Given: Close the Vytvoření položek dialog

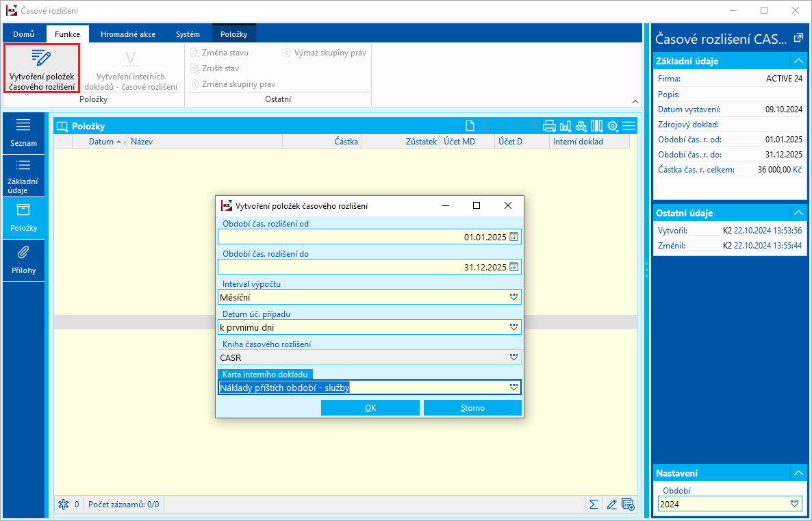Looking at the screenshot, I should pos(508,205).
